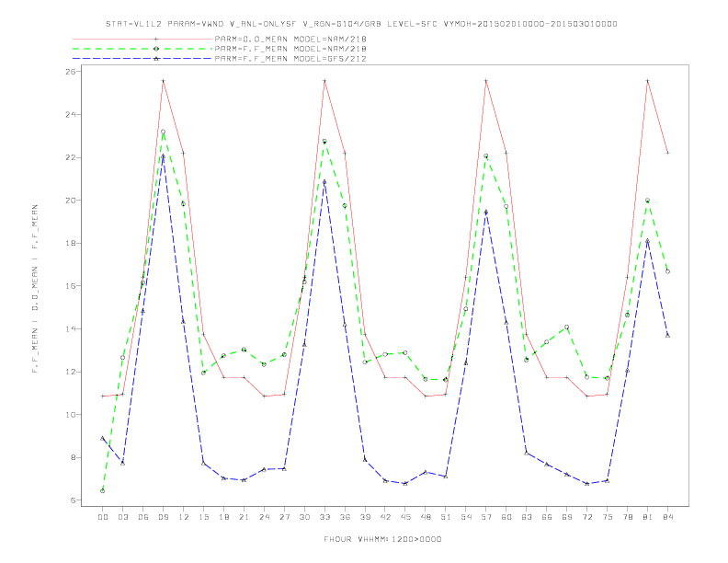This screenshot has height=563, width=728.
Task: Click y-axis tick label 10
Action: point(70,415)
